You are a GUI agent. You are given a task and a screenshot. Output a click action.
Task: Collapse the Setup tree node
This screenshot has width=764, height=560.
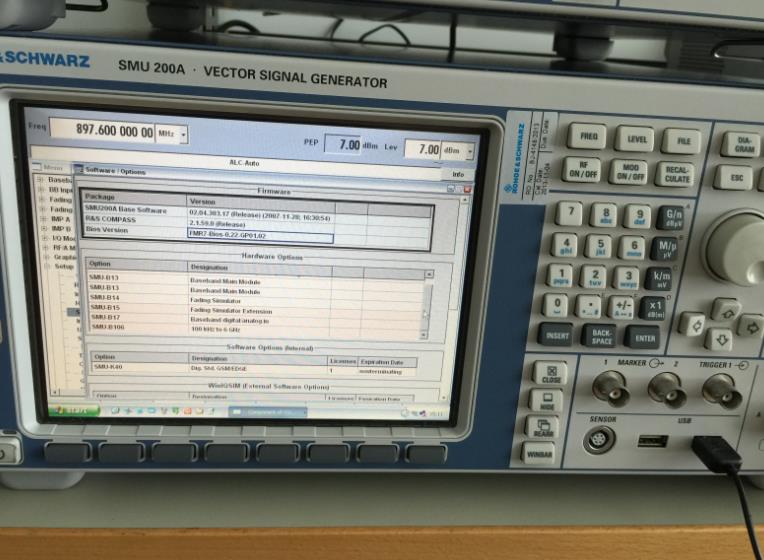pos(48,266)
